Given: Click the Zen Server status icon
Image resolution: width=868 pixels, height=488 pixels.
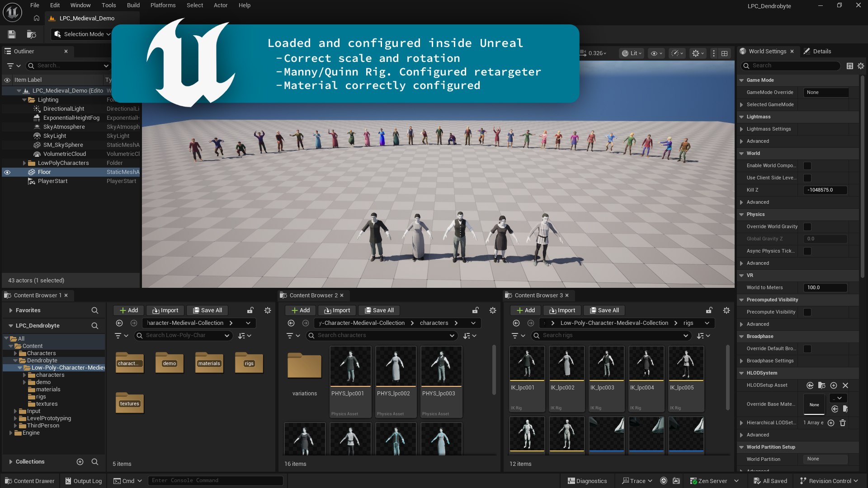Looking at the screenshot, I should (x=693, y=481).
